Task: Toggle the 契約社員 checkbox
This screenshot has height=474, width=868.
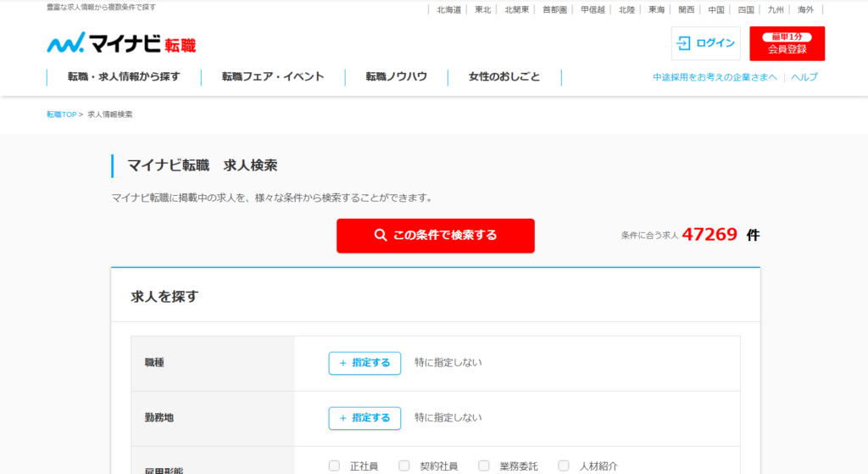Action: 404,466
